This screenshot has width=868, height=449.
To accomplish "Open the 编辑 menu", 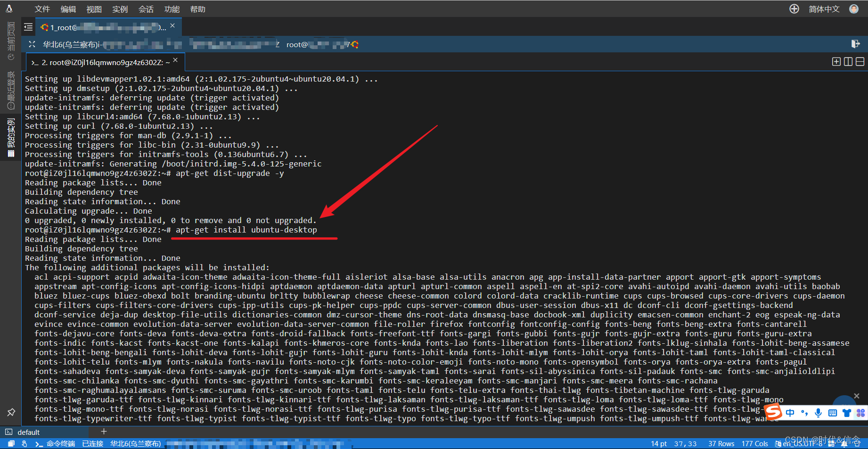I will point(68,9).
